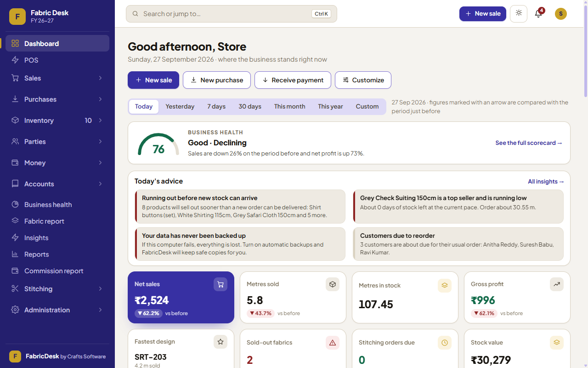Open the Insights sidebar item
The height and width of the screenshot is (368, 588).
tap(57, 238)
